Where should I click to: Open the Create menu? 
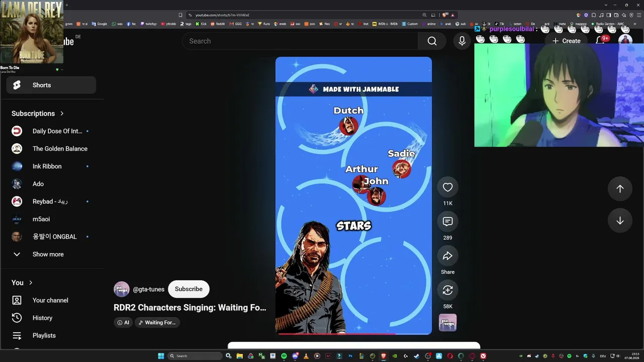566,41
